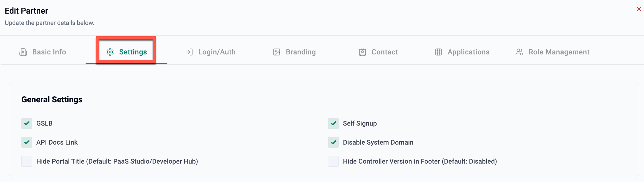Uncheck the Self Signup option

333,124
